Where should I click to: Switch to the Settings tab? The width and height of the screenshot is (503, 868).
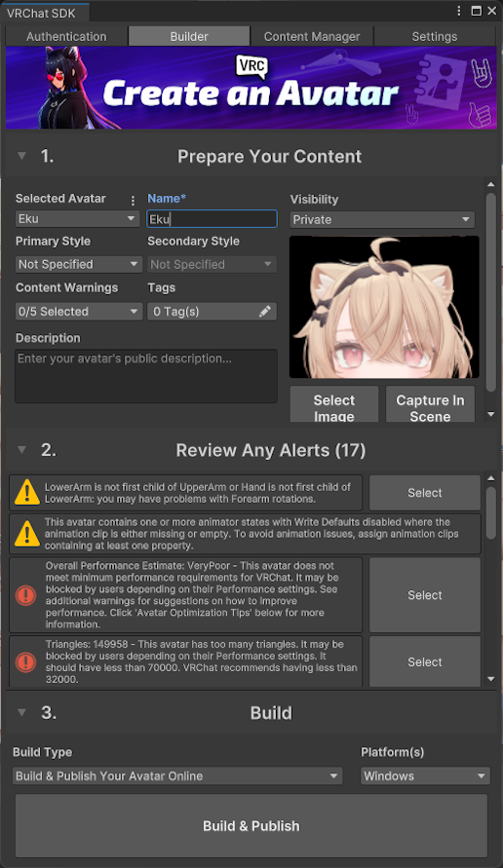click(x=435, y=37)
